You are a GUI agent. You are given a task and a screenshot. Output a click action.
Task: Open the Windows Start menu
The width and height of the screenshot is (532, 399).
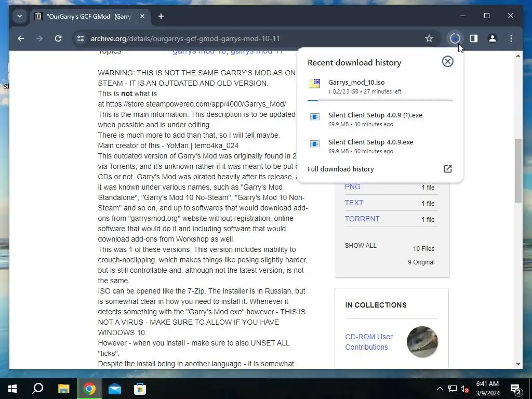coord(12,389)
